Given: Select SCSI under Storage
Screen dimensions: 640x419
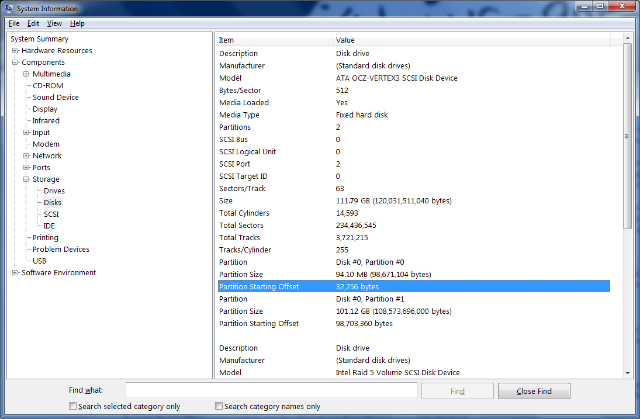Looking at the screenshot, I should pos(51,214).
